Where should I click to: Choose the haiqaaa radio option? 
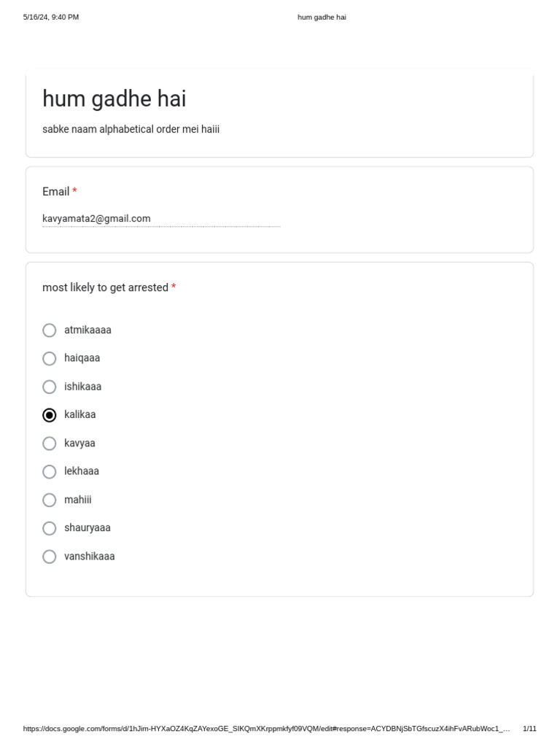click(x=50, y=358)
